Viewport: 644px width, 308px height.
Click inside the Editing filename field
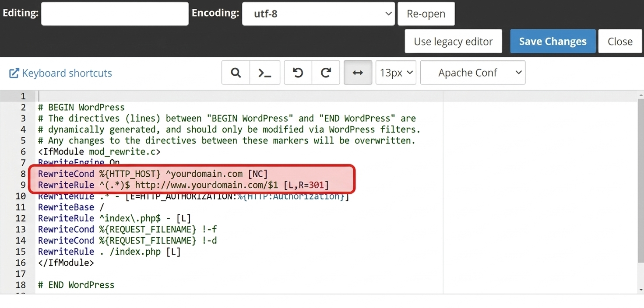tap(114, 14)
